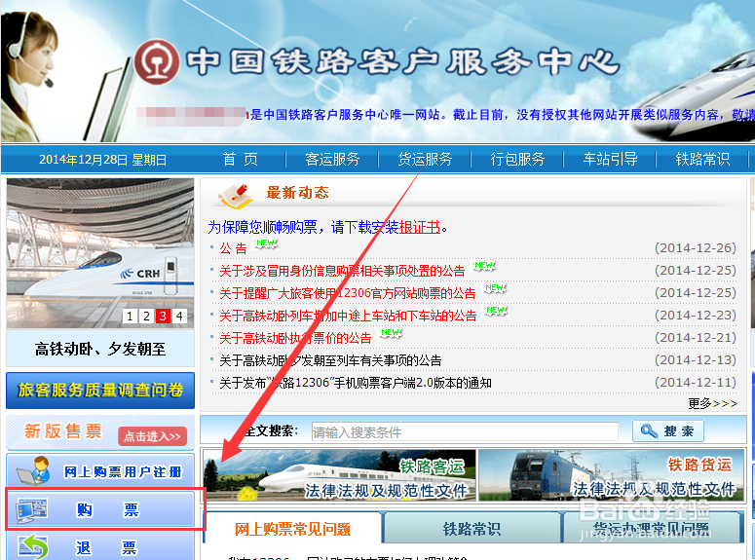
Task: Click the monitor icon beside 购票
Action: tap(31, 510)
